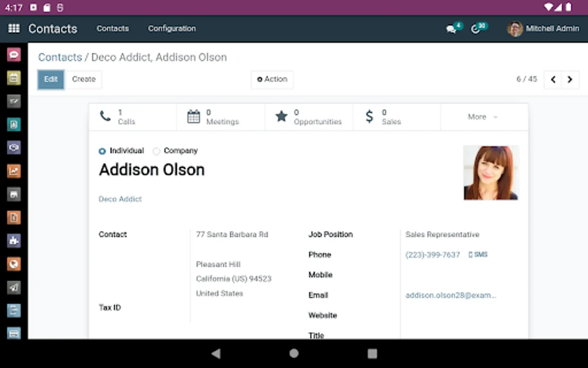588x368 pixels.
Task: Tap the Android recent apps button
Action: [x=372, y=354]
